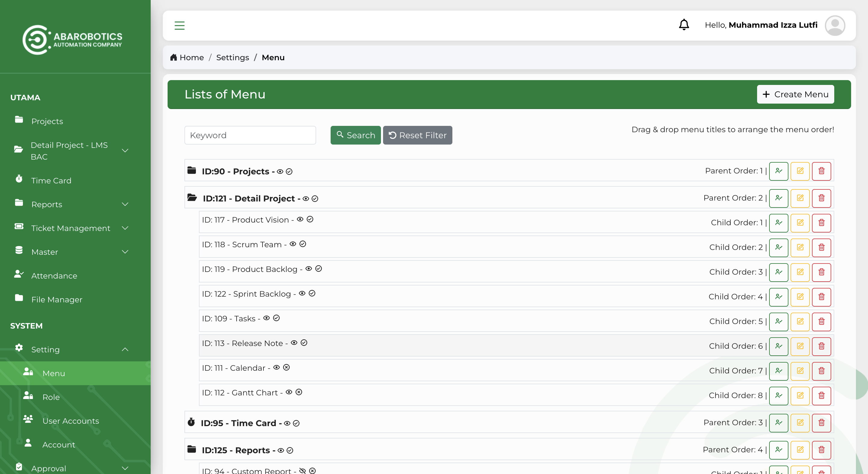Screen dimensions: 868x474
Task: Delete the Scrum Team entry
Action: [821, 248]
